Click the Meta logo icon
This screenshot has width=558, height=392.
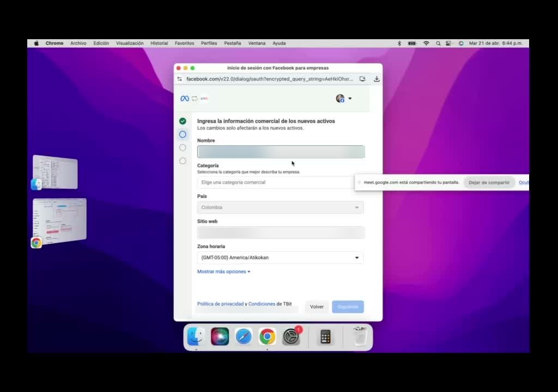[184, 99]
